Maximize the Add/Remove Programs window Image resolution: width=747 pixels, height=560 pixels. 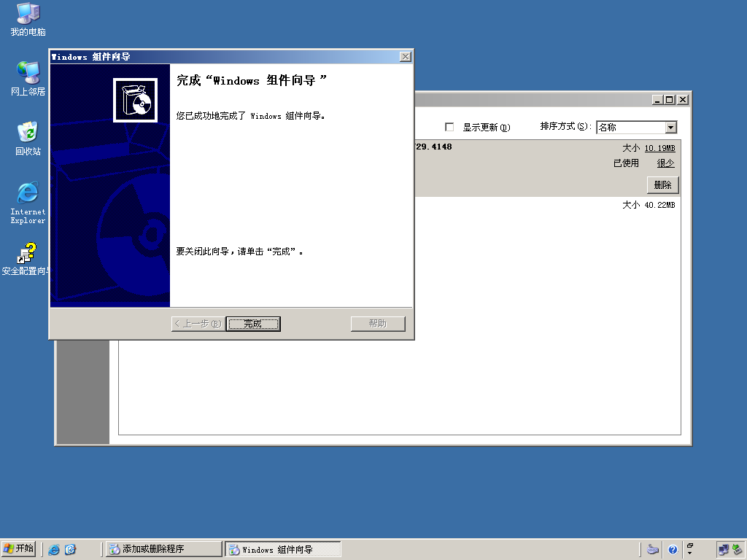[670, 99]
